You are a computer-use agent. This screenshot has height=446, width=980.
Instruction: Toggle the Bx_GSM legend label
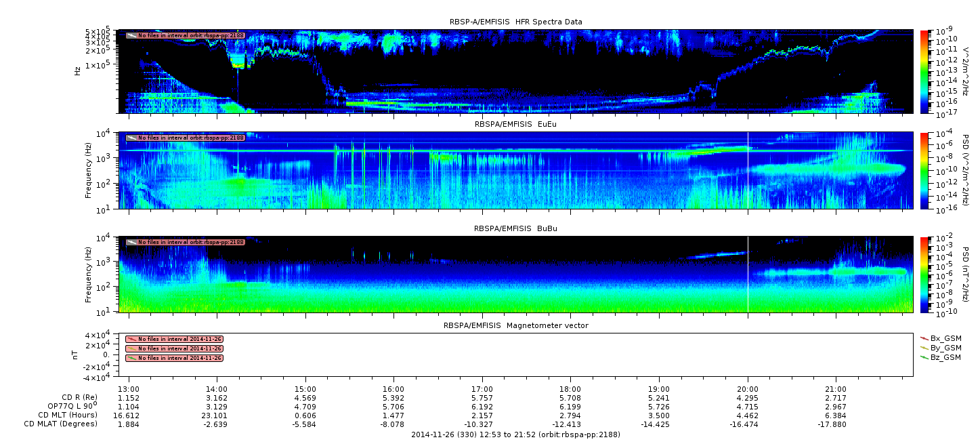pos(945,338)
